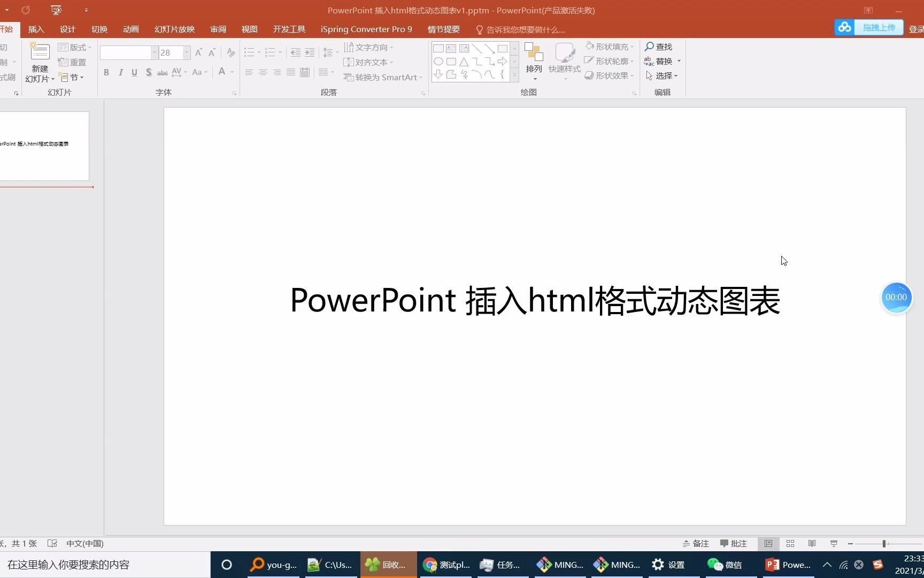Click the Notes (备注) button in status bar

(x=696, y=543)
